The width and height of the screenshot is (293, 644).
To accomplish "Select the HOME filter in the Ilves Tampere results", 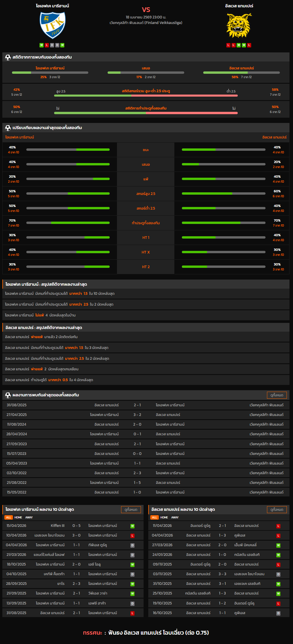I will click(164, 518).
